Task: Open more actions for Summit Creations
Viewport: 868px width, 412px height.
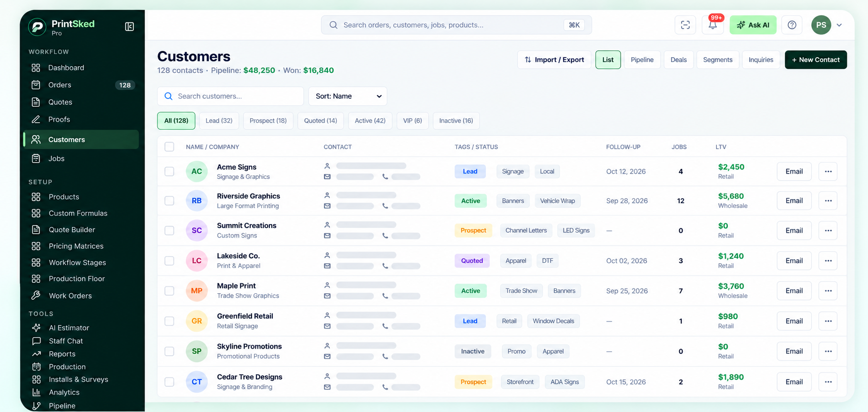Action: (x=828, y=230)
